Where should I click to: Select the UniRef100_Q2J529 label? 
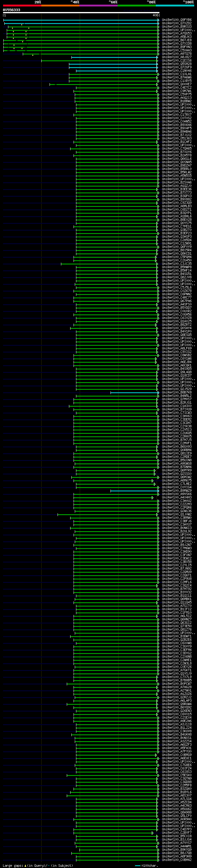[177, 389]
